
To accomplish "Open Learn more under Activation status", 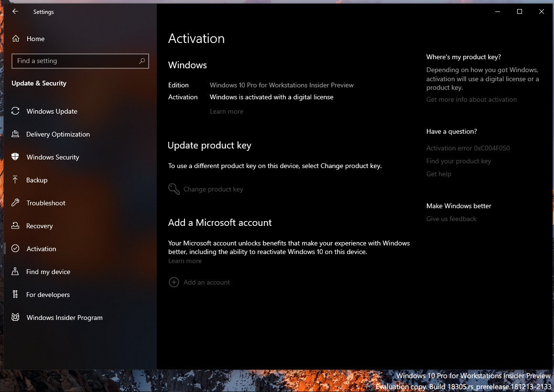I will (x=227, y=111).
